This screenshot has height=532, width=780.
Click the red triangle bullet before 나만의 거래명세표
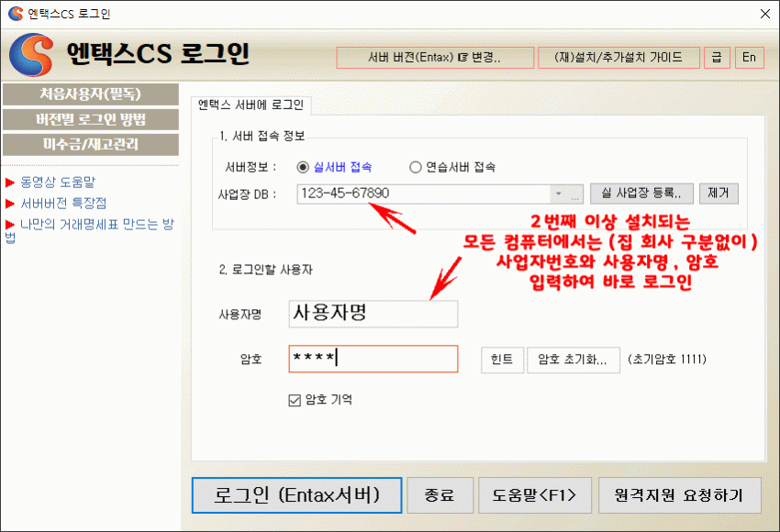(10, 224)
